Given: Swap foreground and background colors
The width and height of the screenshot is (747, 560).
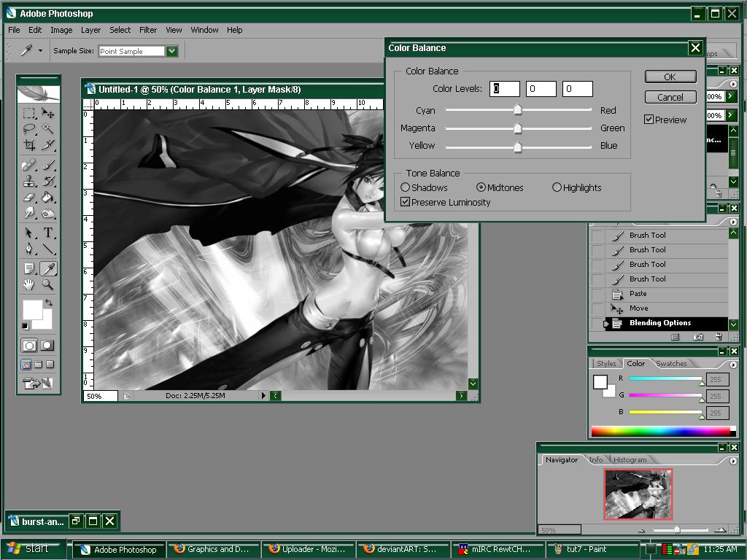Looking at the screenshot, I should click(x=49, y=303).
